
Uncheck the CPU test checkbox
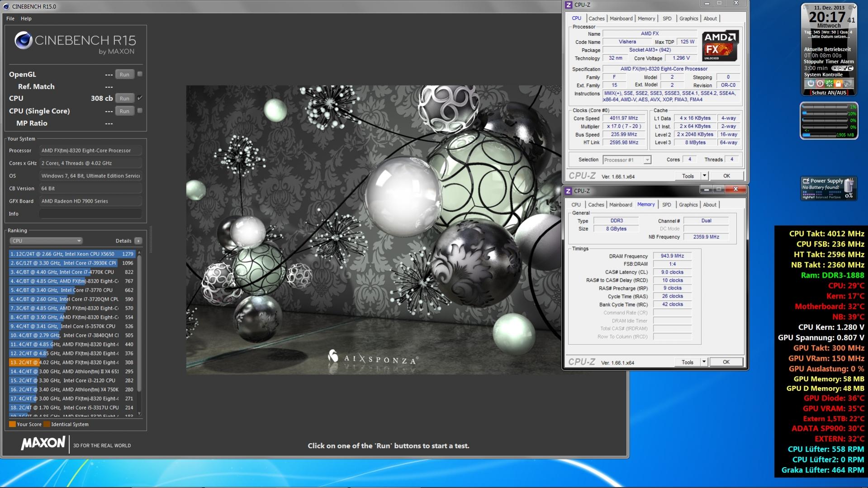click(140, 98)
